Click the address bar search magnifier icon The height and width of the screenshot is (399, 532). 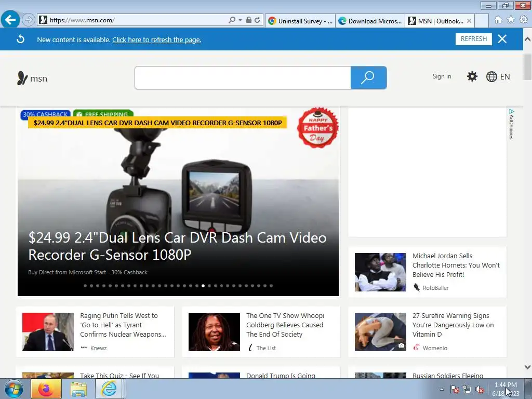pos(232,20)
